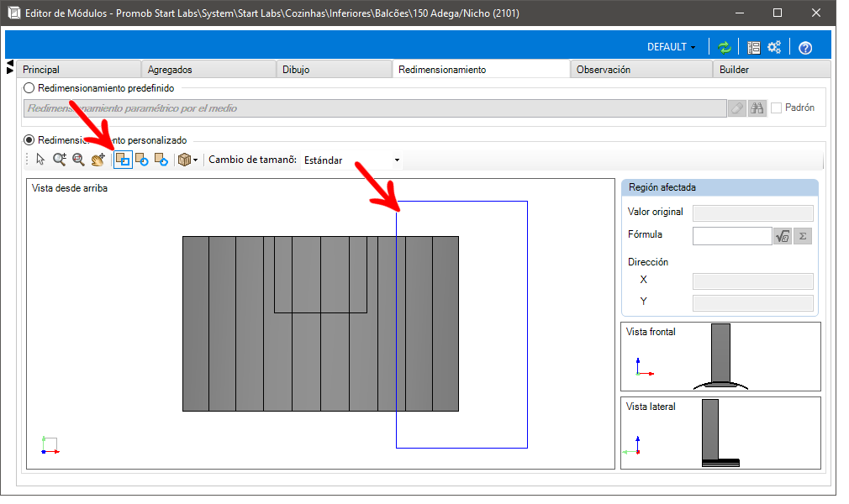The height and width of the screenshot is (504, 849).
Task: Click the Vista lateral preview
Action: [x=720, y=433]
